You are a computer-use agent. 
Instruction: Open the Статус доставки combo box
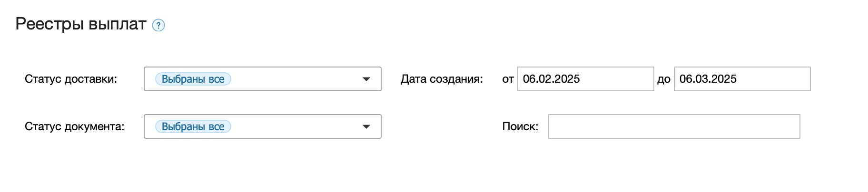pos(262,79)
